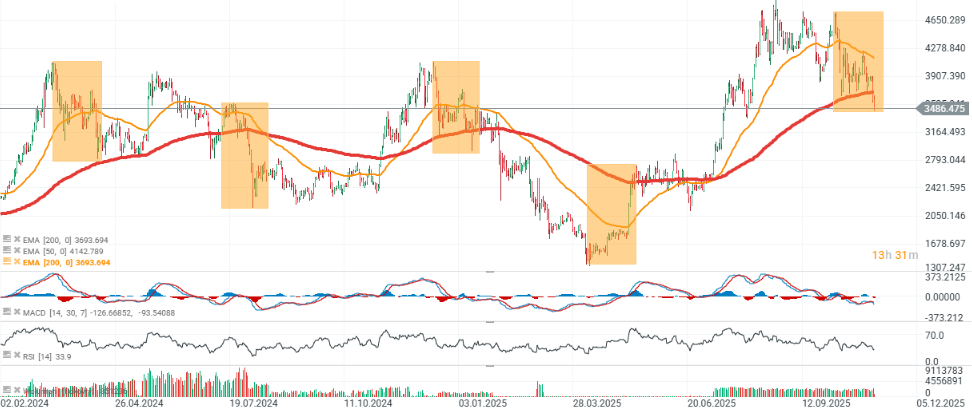This screenshot has height=417, width=972.
Task: Click the 2050.146 price axis value
Action: (x=945, y=216)
